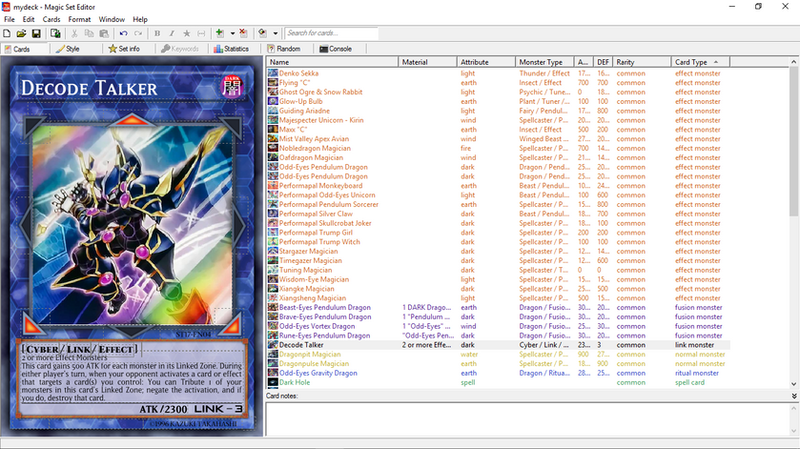Collapse the Card notes panel chevron

click(794, 396)
